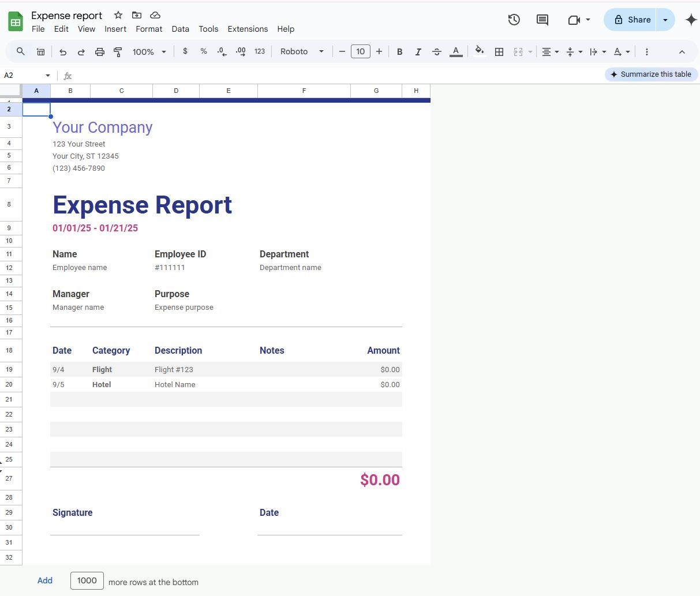
Task: Click the Format as percent icon
Action: pyautogui.click(x=204, y=51)
